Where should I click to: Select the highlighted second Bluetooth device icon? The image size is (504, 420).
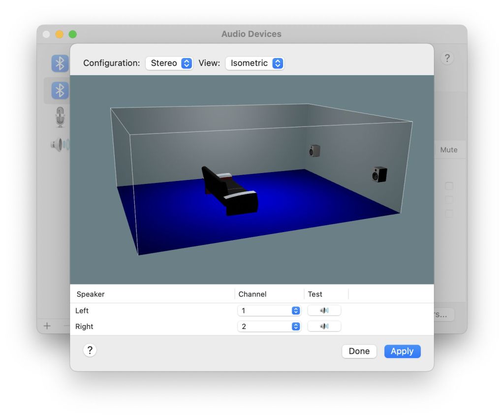(x=60, y=90)
